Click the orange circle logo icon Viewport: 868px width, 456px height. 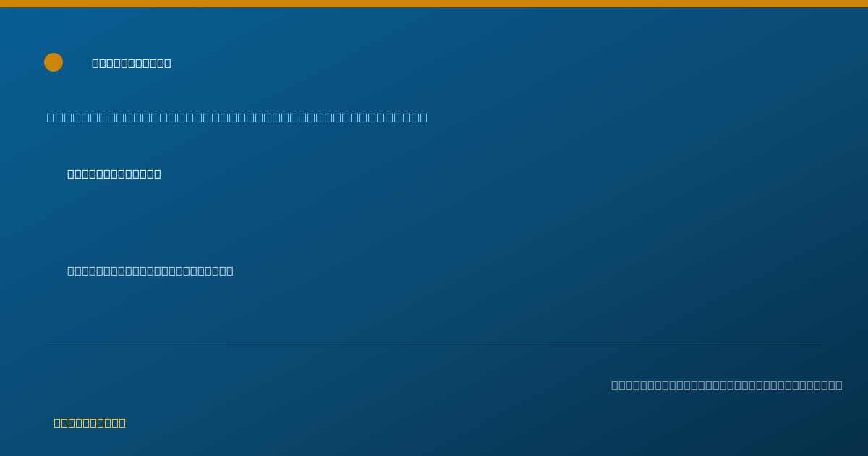(x=54, y=62)
